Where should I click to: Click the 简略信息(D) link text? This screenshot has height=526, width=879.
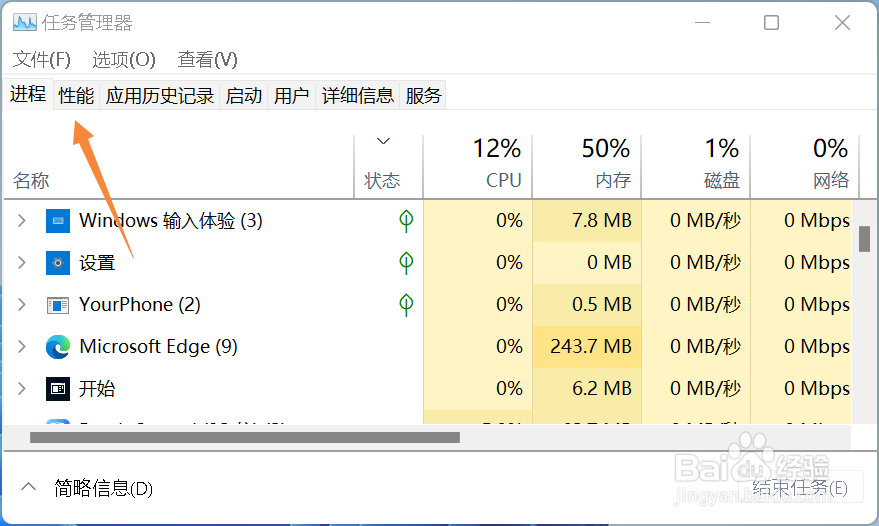pyautogui.click(x=103, y=488)
